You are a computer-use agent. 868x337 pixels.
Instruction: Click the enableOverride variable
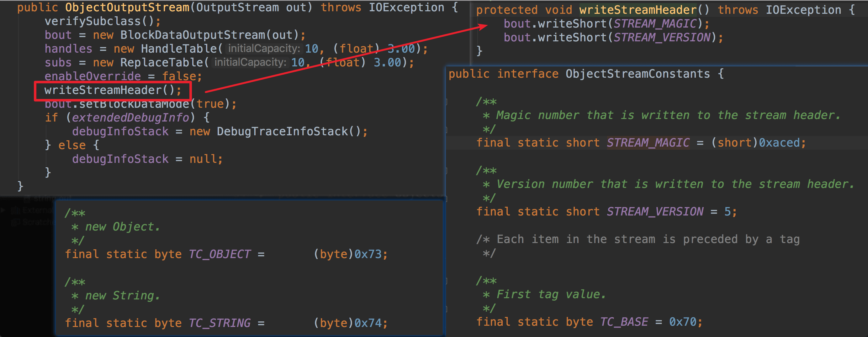(x=93, y=76)
